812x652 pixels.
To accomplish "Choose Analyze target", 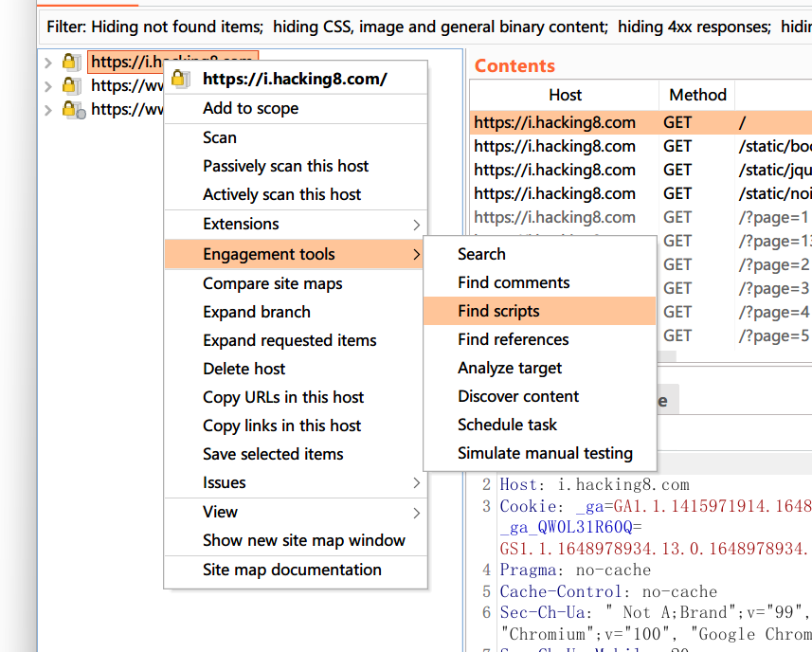I will 540,369.
